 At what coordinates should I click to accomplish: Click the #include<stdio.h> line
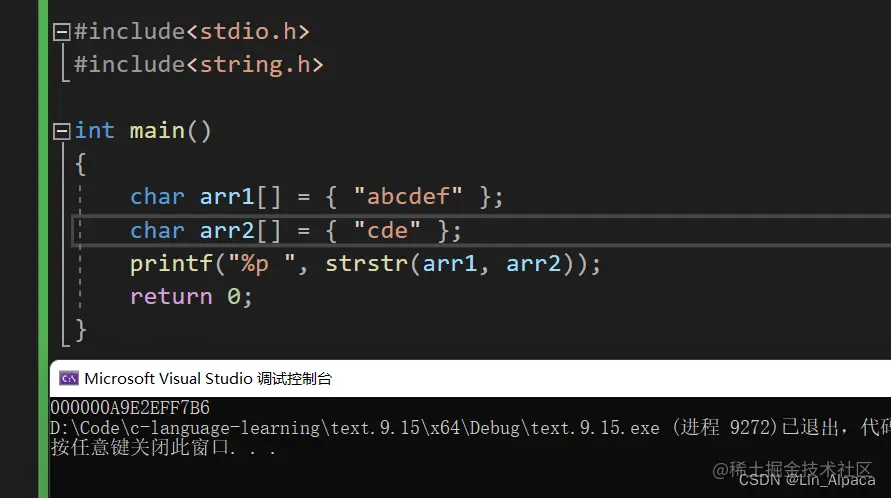click(191, 31)
